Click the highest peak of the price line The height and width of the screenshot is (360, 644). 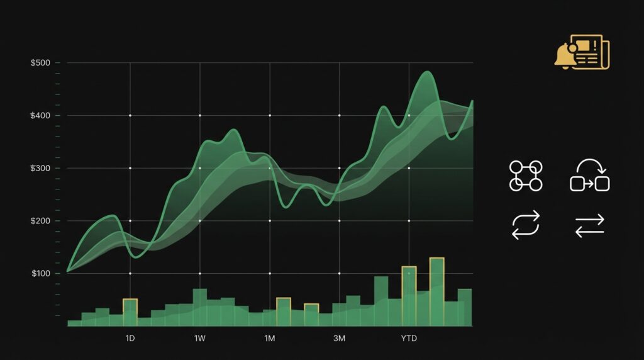(x=427, y=72)
